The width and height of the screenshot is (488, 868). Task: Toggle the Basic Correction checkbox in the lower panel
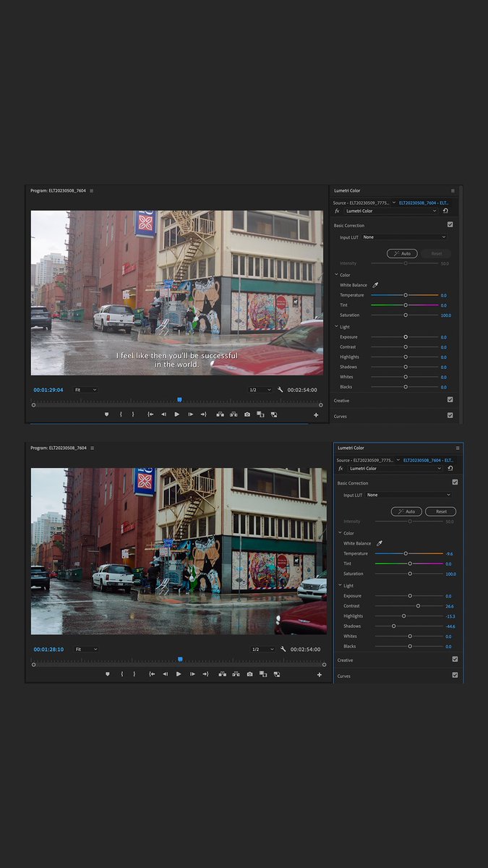tap(455, 482)
